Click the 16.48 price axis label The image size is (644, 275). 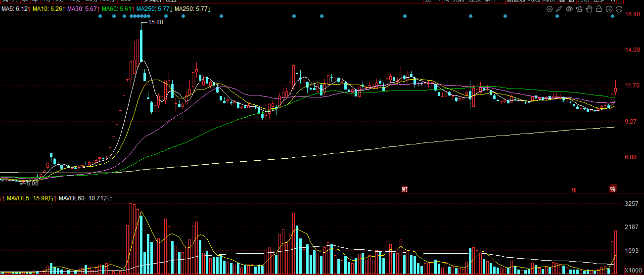pyautogui.click(x=633, y=14)
